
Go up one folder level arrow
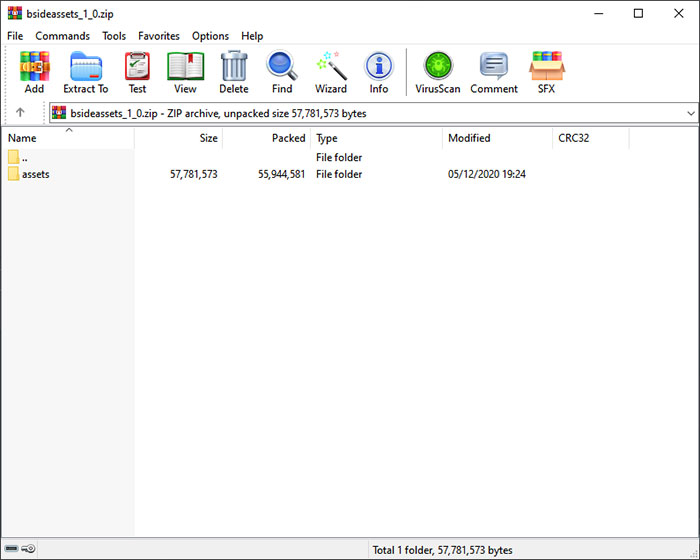pyautogui.click(x=20, y=113)
